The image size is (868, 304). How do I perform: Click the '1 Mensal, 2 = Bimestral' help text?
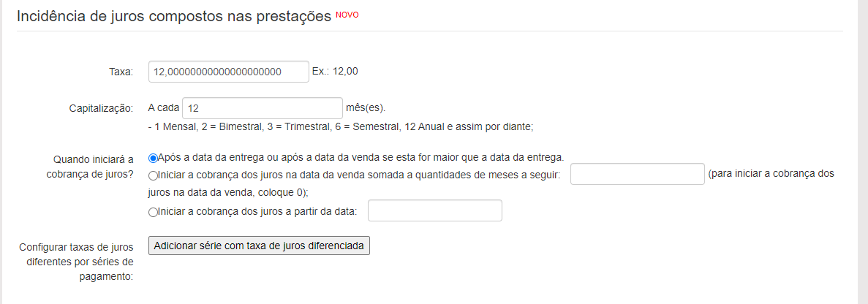pos(341,126)
